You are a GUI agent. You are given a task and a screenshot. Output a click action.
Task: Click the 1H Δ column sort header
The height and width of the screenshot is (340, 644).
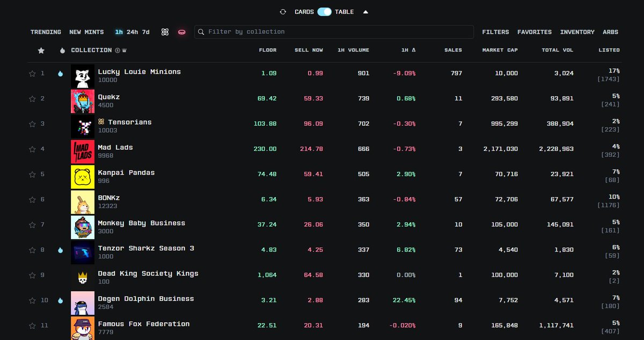point(407,50)
